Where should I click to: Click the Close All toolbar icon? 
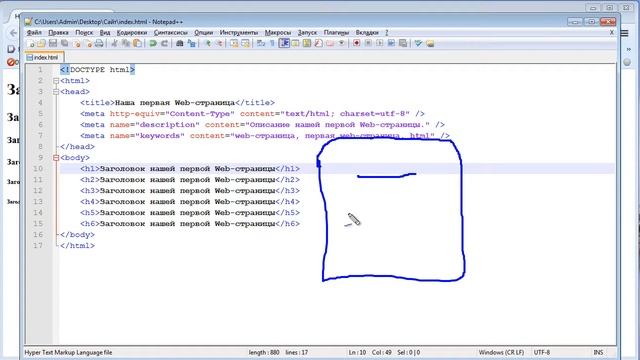[89, 43]
